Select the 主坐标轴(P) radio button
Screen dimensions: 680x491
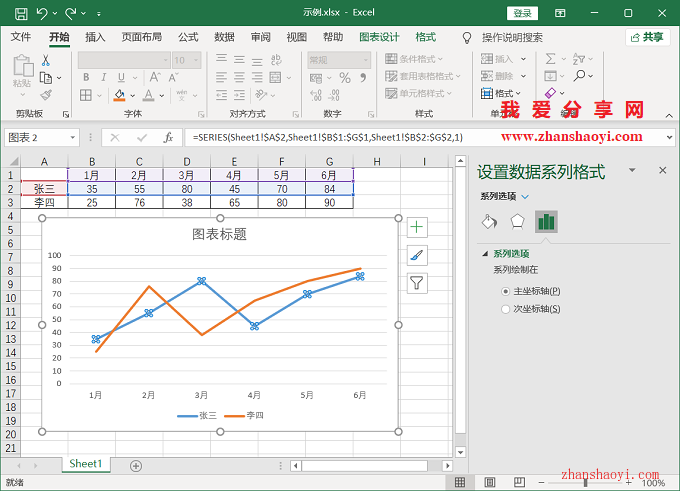click(505, 291)
